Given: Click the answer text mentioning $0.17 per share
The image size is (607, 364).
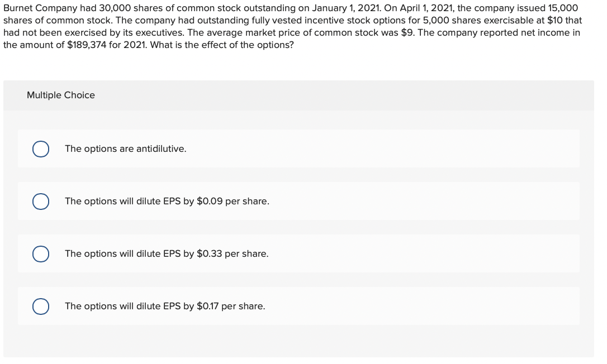Looking at the screenshot, I should click(165, 306).
